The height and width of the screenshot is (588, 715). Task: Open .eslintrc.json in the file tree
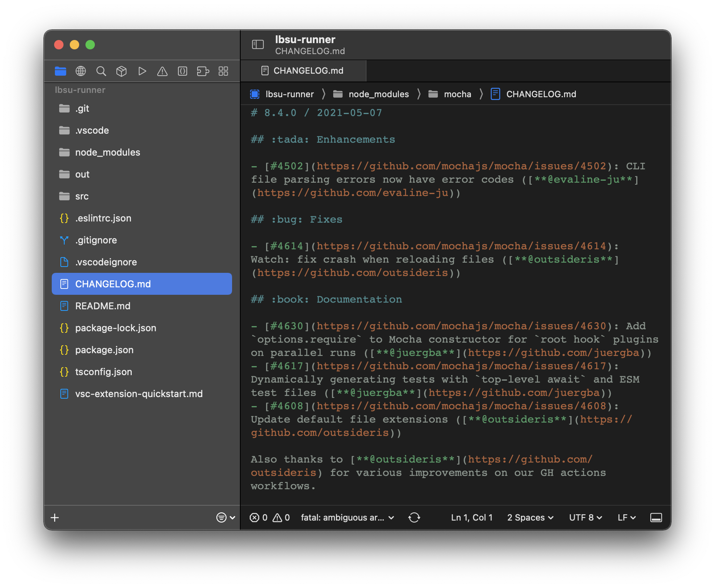(142, 218)
